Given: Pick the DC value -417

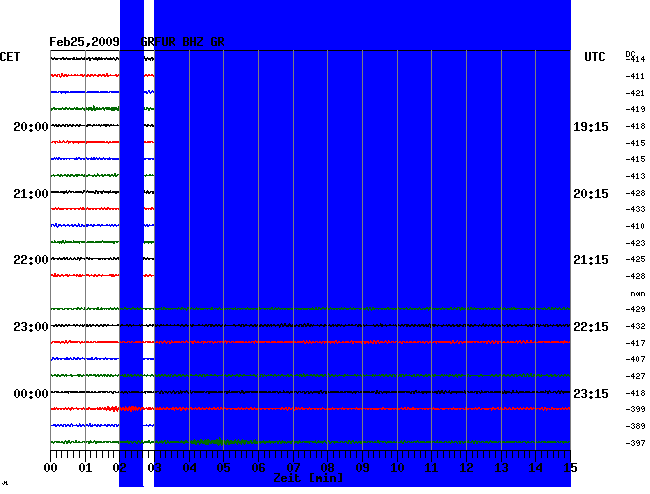Looking at the screenshot, I should 635,343.
